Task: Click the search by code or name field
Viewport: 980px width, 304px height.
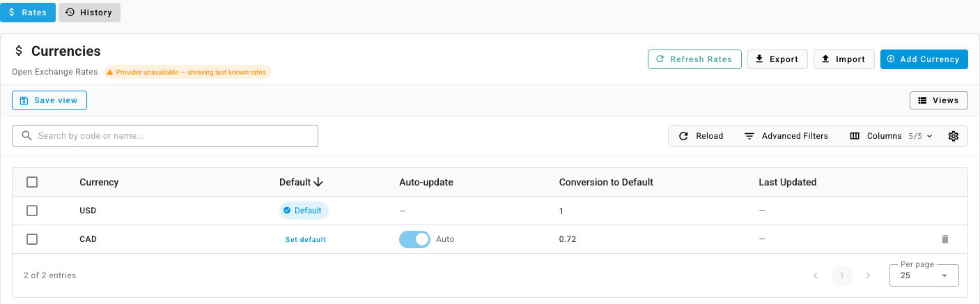Action: [x=165, y=136]
